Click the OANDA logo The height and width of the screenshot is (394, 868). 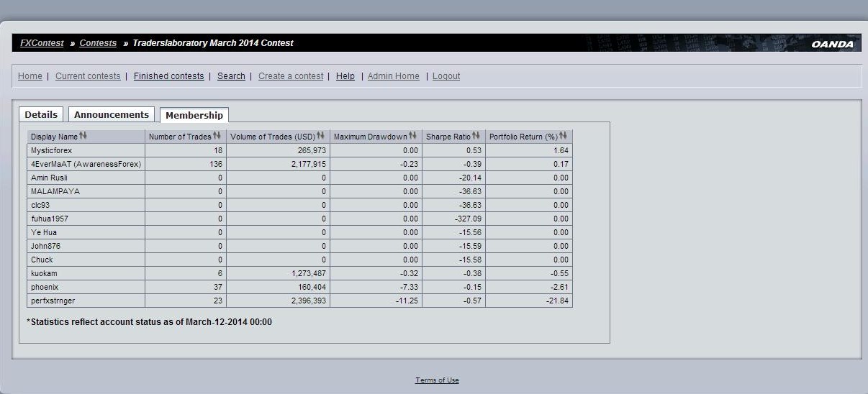[x=832, y=44]
